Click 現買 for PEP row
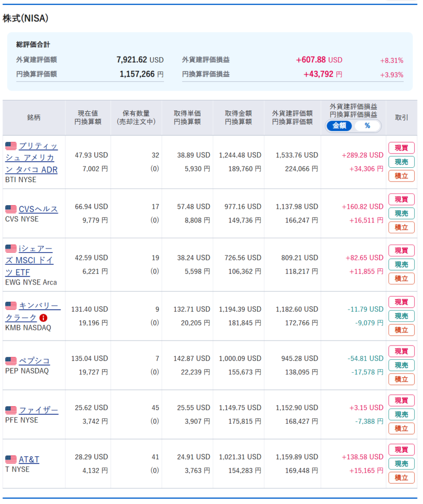The height and width of the screenshot is (504, 423). tap(401, 351)
